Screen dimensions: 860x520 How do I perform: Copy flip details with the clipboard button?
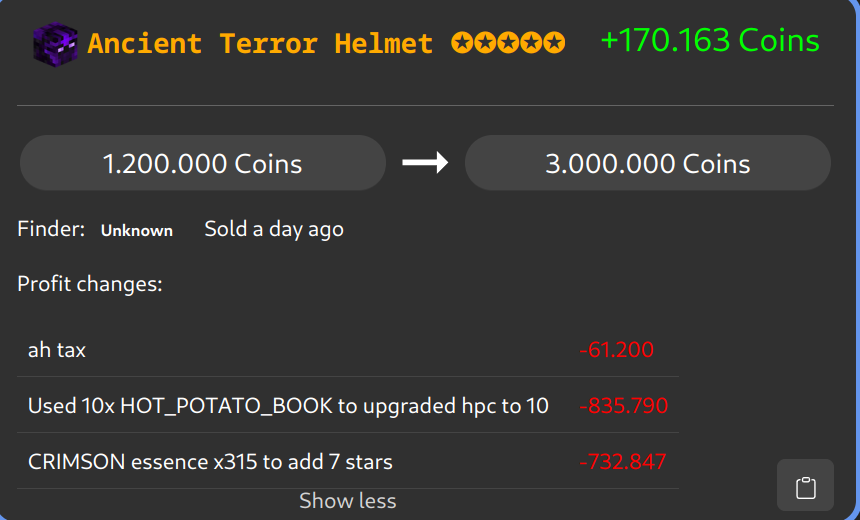(x=805, y=486)
